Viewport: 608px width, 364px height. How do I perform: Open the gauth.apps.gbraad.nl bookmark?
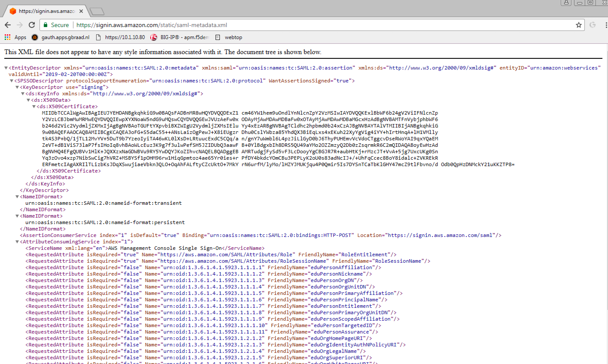61,37
